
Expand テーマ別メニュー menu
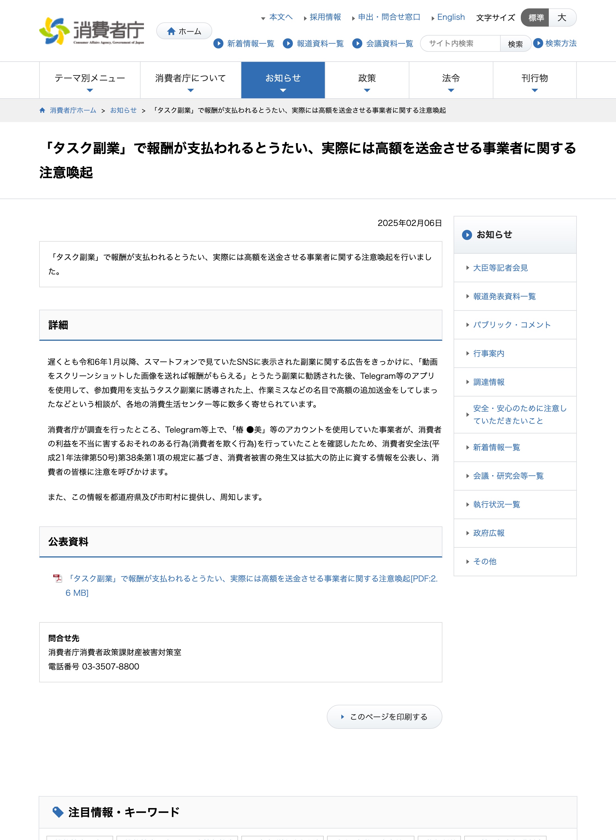(90, 80)
